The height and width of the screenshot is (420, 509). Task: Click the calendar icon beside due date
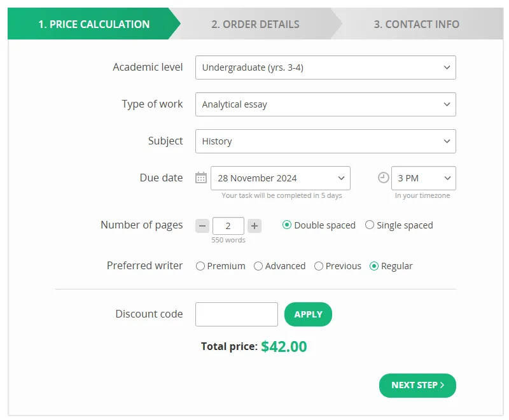[201, 178]
